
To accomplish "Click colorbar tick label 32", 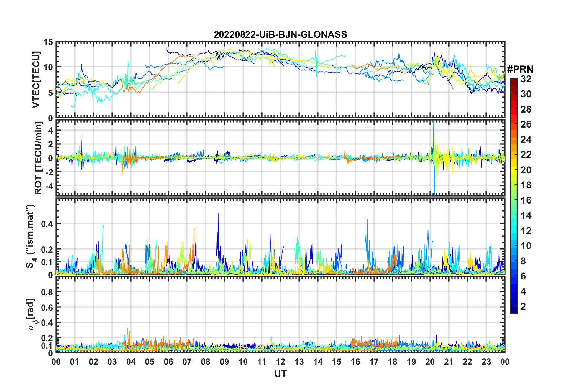I will coord(526,79).
